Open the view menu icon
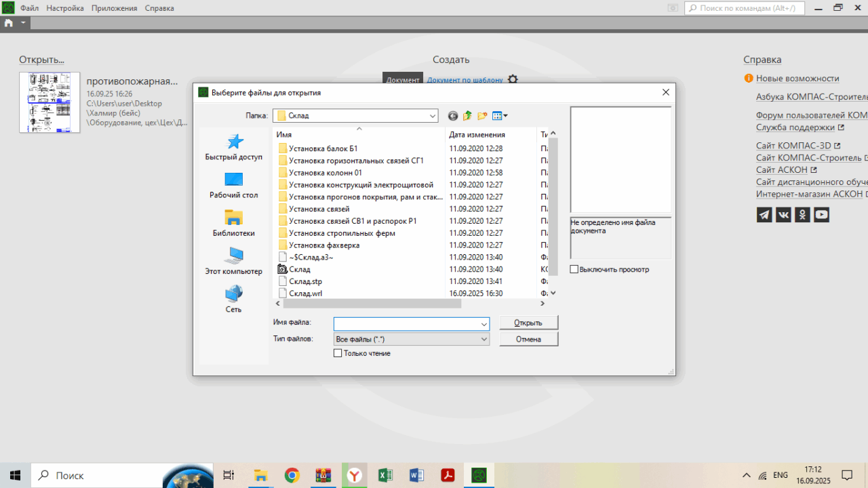 click(500, 116)
